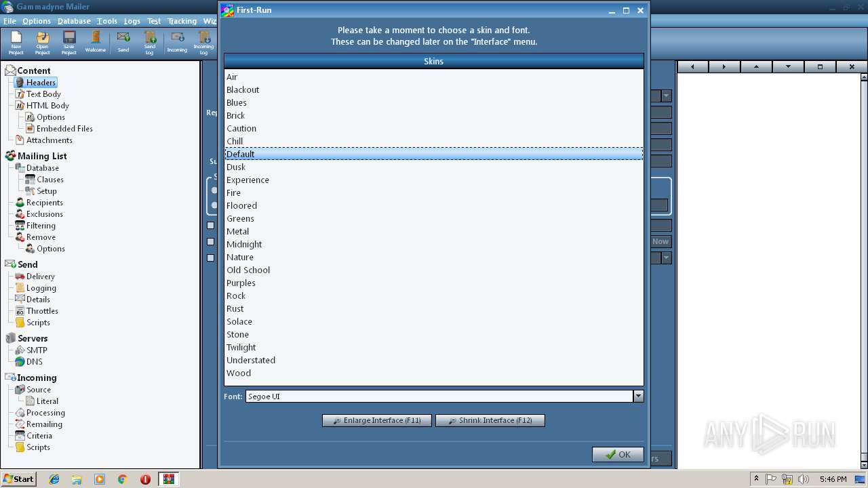Open the HTML Body tree node
The image size is (868, 488).
pyautogui.click(x=47, y=106)
